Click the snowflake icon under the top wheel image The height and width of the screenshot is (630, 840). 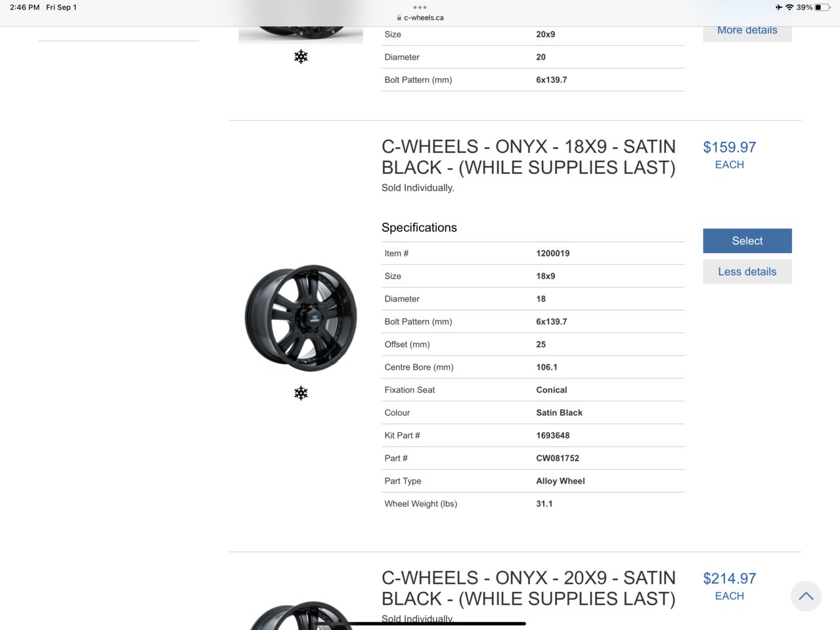click(301, 56)
